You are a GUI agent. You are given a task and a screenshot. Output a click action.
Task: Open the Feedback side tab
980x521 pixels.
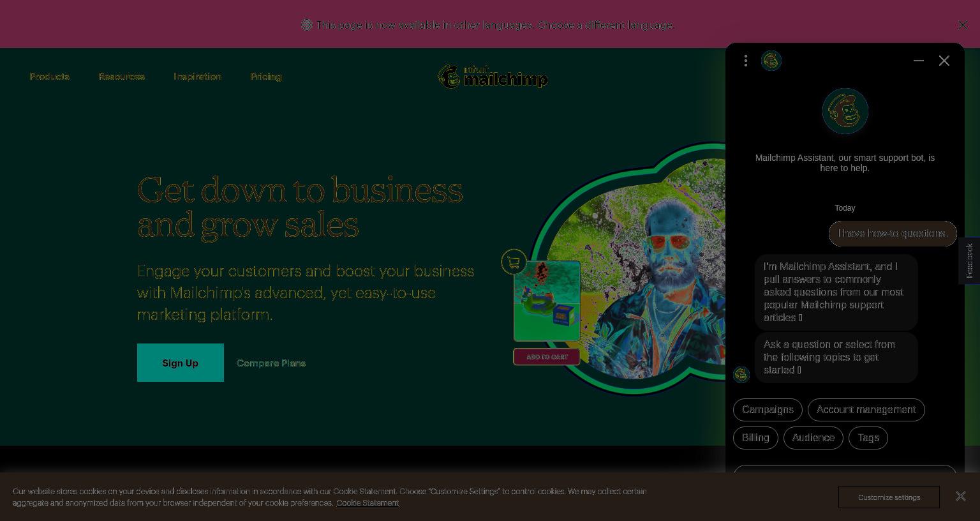click(969, 260)
